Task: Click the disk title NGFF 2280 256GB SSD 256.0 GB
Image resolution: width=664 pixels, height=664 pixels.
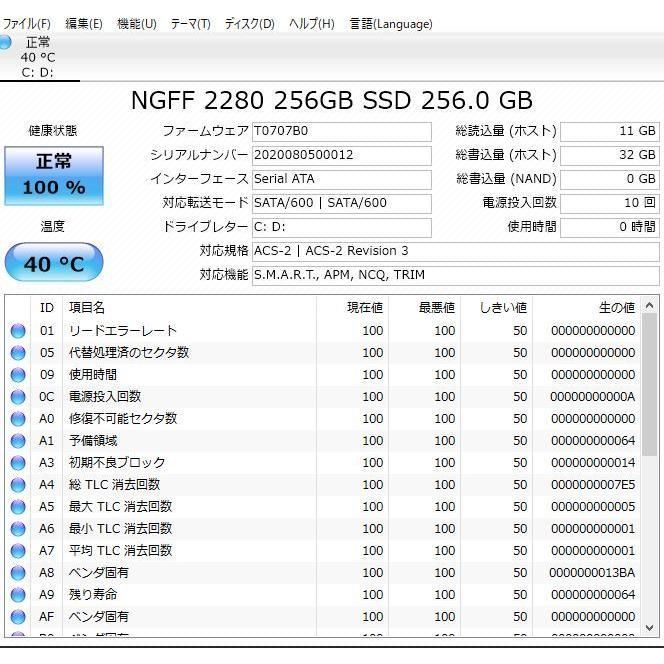Action: click(x=332, y=101)
